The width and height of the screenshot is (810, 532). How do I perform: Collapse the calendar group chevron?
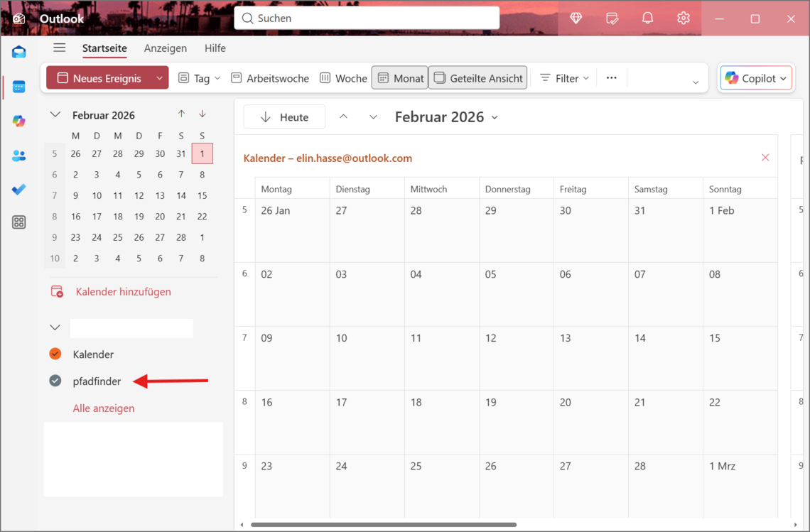tap(55, 327)
